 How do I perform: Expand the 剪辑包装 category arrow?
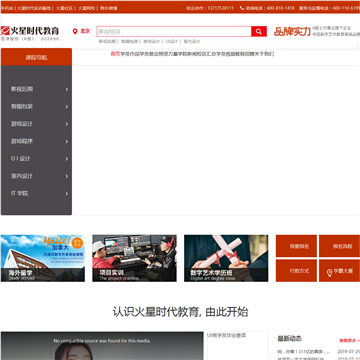coord(67,107)
